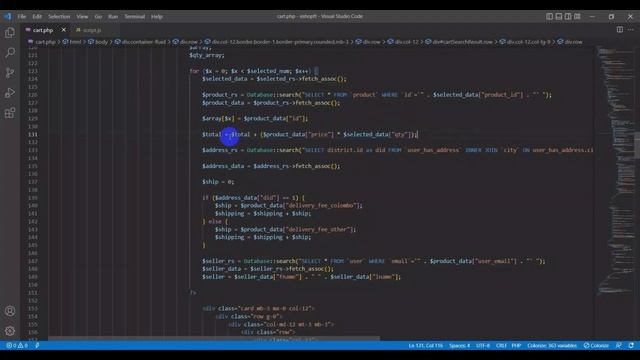Click the ports icon in status bar
The image size is (640, 360).
coord(37,345)
